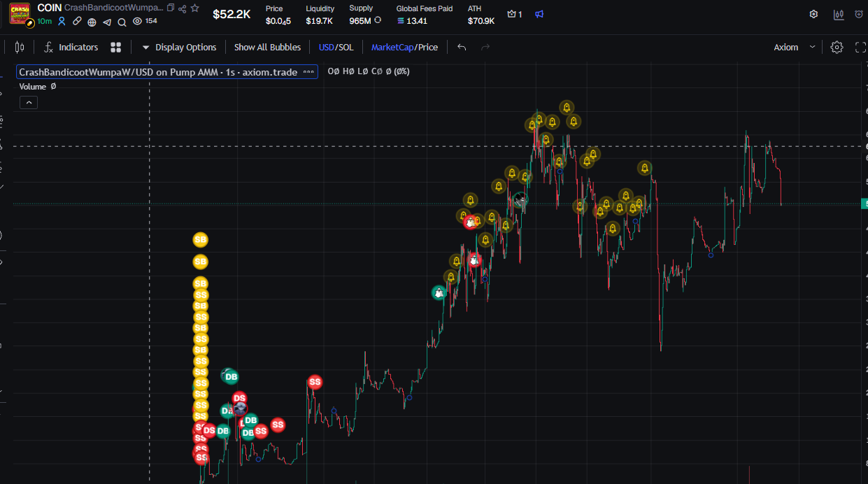Click the share icon beside token name
868x484 pixels.
183,8
